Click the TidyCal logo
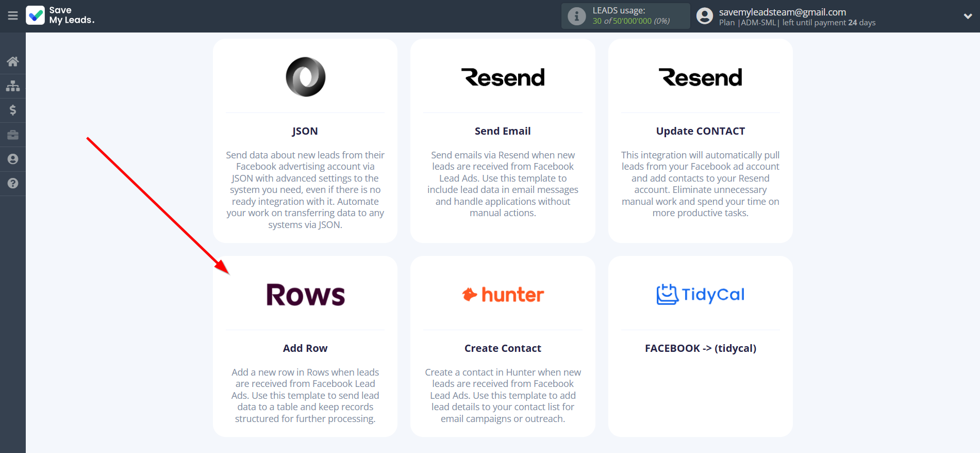 tap(701, 294)
